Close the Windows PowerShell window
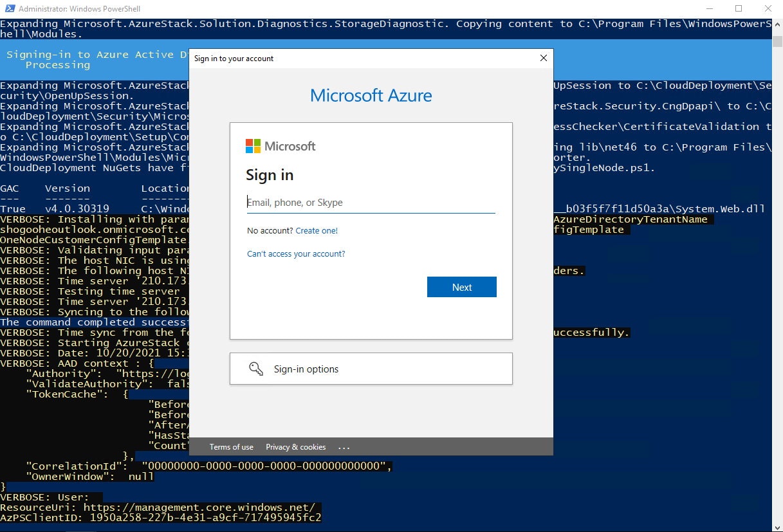Viewport: 783px width, 532px height. pyautogui.click(x=768, y=9)
